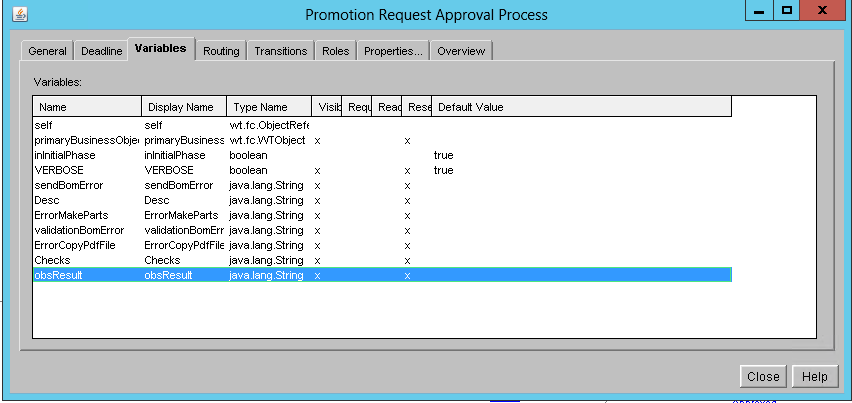
Task: Open Help for this dialog
Action: 814,376
